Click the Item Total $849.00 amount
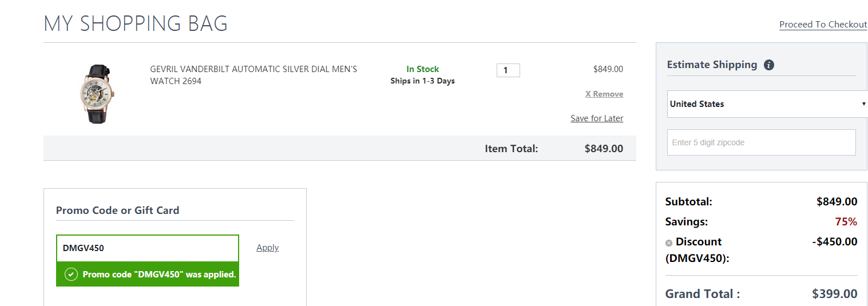868x306 pixels. click(x=604, y=149)
